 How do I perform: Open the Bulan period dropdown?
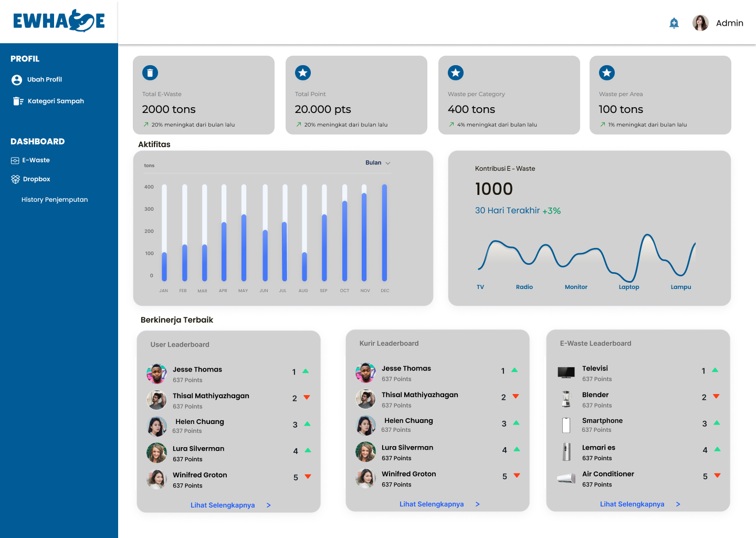(x=377, y=163)
